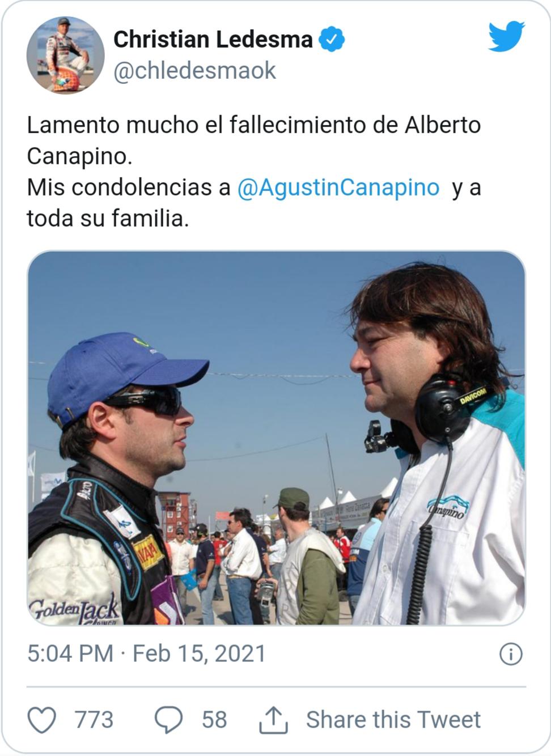Open the embedded racing paddock photo

[276, 438]
